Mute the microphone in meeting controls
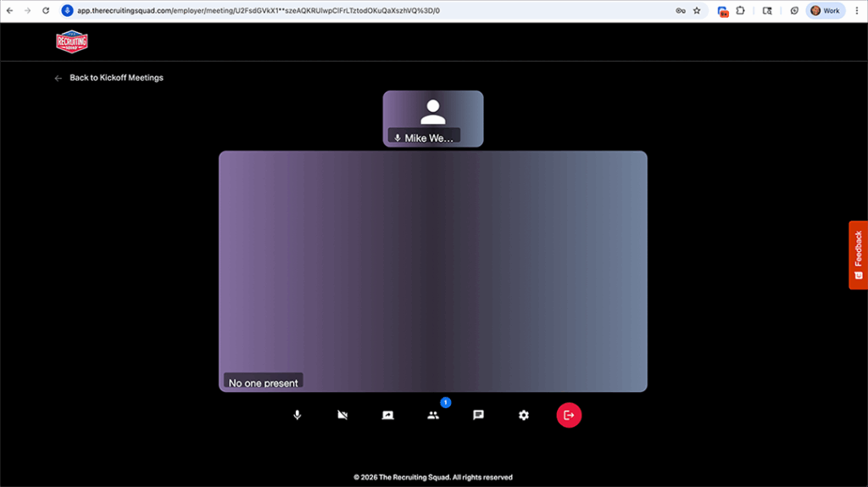This screenshot has width=868, height=487. 298,415
